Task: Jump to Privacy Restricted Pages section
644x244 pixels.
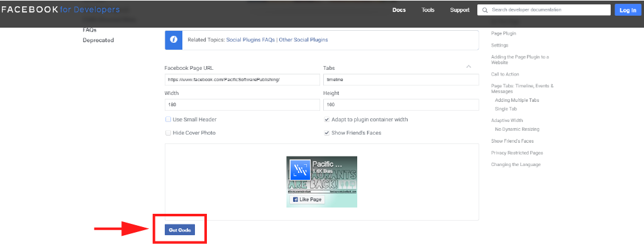Action: [x=517, y=153]
